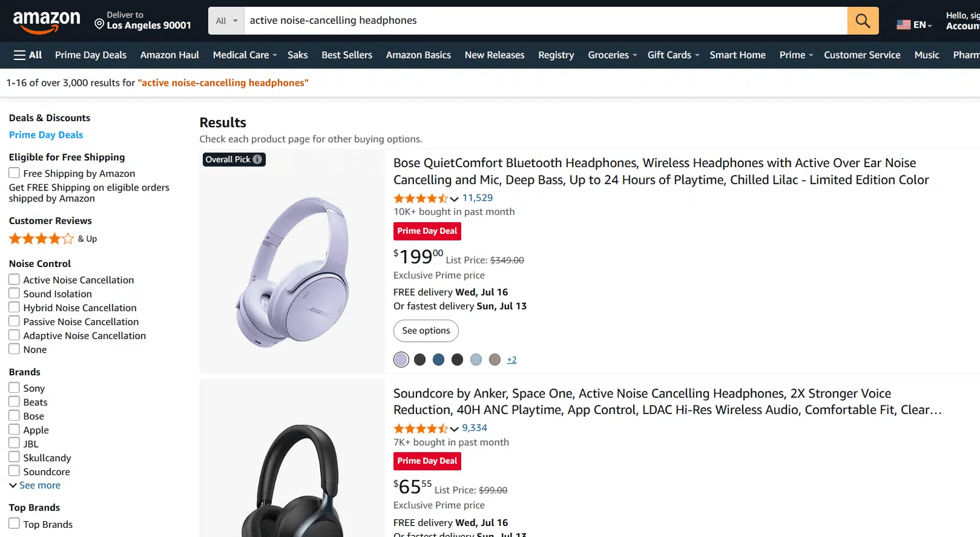Open the Prime Day Deals filter link
Screen dimensions: 980x537
[46, 135]
